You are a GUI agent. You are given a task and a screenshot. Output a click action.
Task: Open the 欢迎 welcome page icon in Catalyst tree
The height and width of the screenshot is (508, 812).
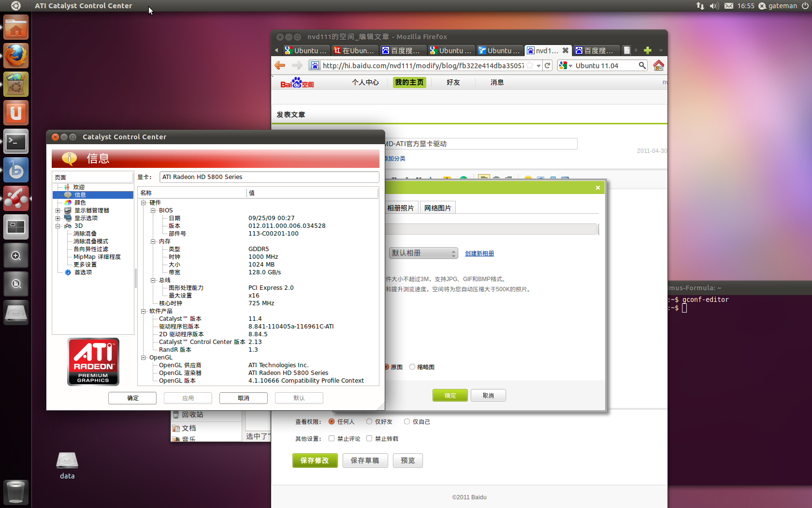click(68, 187)
